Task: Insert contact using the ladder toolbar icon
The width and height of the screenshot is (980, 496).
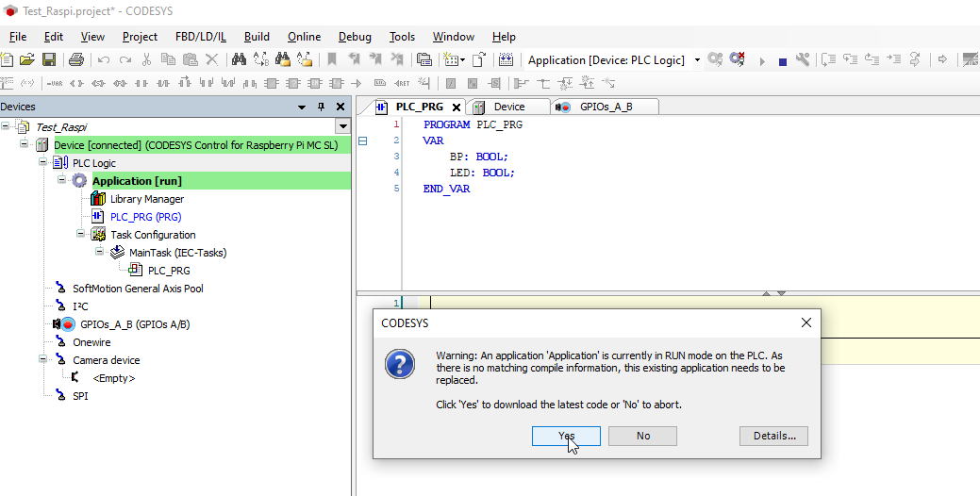Action: [x=141, y=83]
